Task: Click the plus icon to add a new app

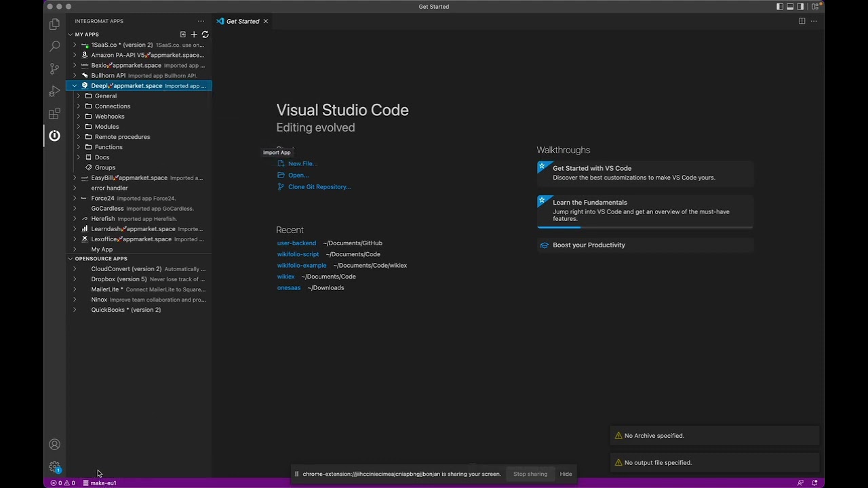Action: tap(194, 35)
